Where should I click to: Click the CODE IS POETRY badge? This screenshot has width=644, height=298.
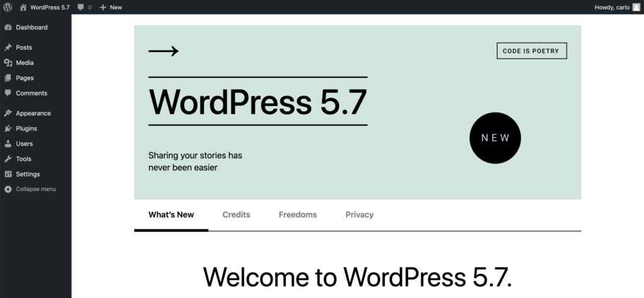[x=531, y=51]
